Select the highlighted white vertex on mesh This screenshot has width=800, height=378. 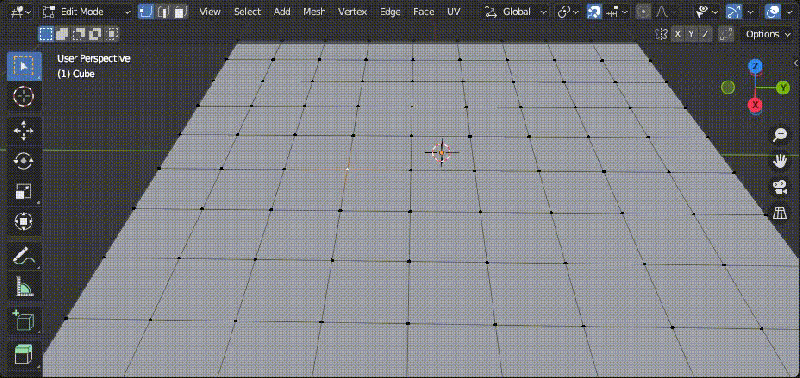click(347, 168)
